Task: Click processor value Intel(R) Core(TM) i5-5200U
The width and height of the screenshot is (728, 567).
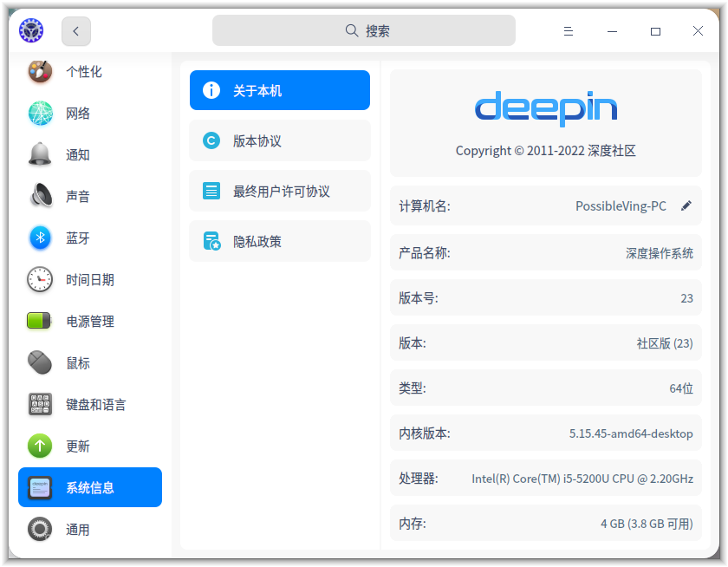Action: (582, 479)
